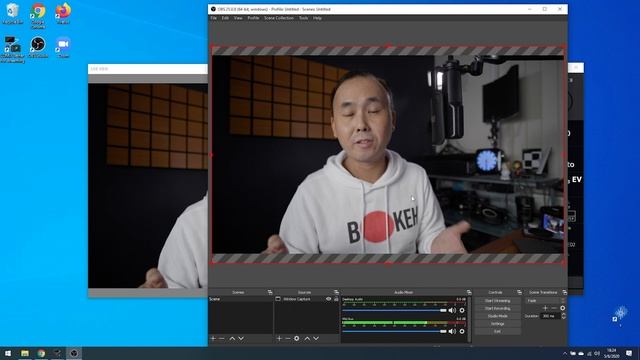Open the View menu
The height and width of the screenshot is (360, 640).
[238, 18]
